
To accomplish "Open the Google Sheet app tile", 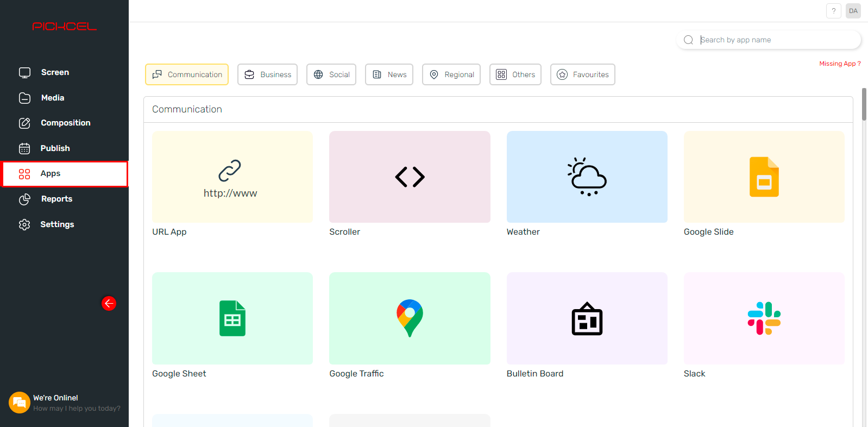I will (x=232, y=318).
